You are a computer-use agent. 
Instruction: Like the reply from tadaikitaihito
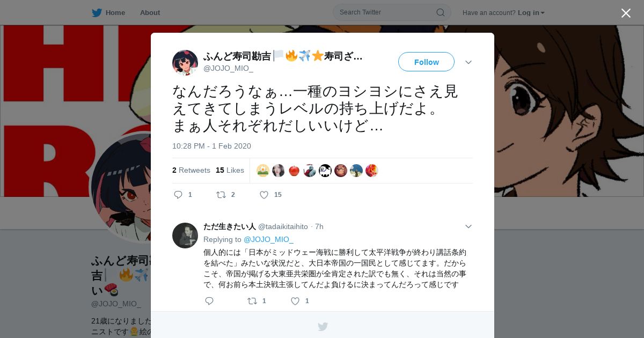click(295, 301)
